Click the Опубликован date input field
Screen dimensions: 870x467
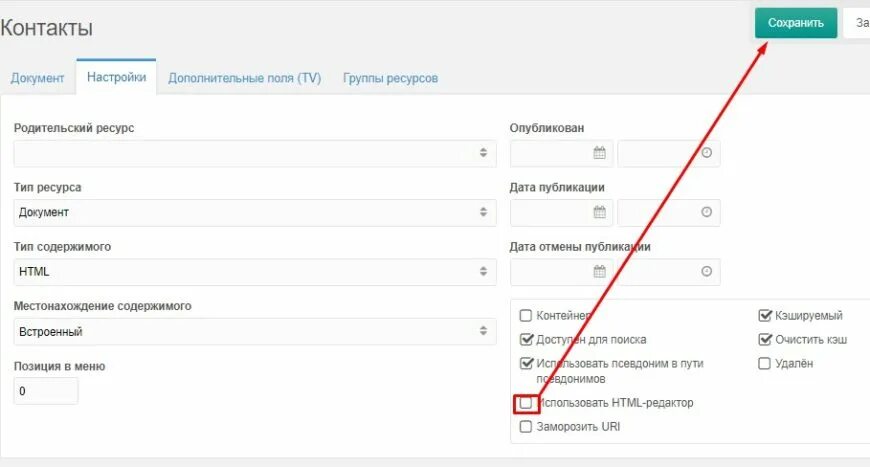pyautogui.click(x=562, y=153)
